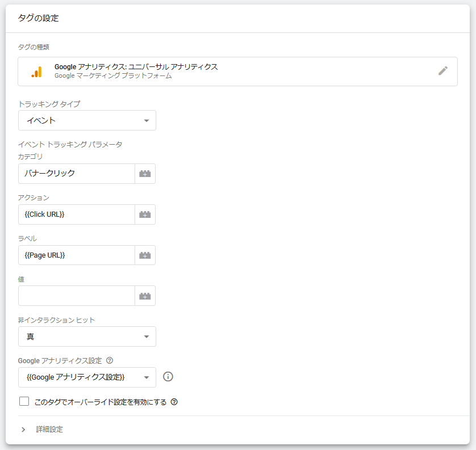The height and width of the screenshot is (450, 476).
Task: Open variable picker beside 値 field
Action: (145, 296)
